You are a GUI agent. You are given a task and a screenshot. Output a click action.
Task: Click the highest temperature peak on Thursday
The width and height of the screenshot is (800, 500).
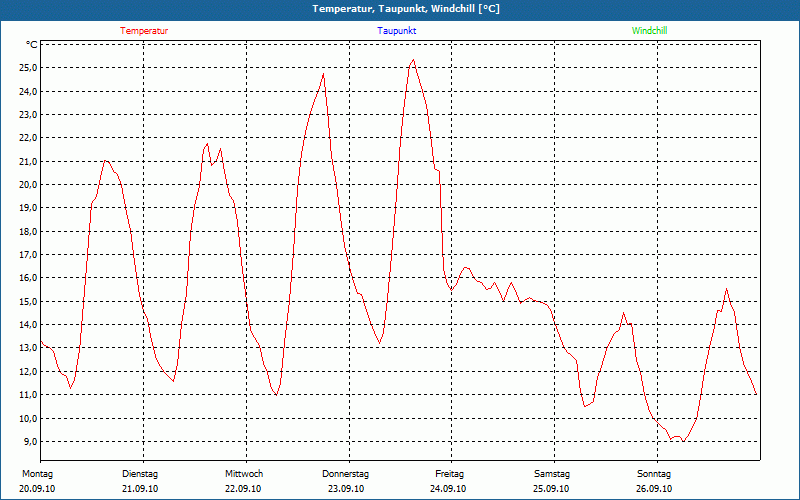[413, 60]
